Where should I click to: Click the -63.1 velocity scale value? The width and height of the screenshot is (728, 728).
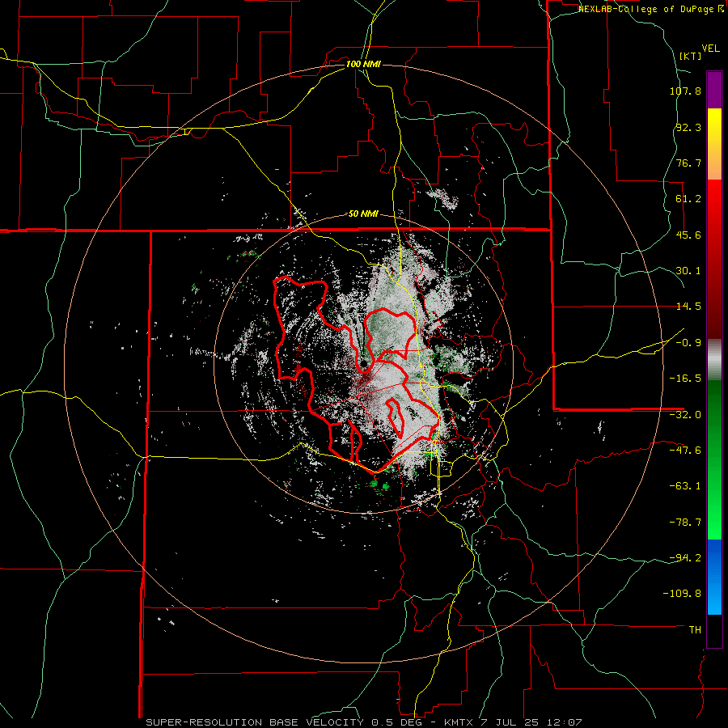click(x=685, y=486)
